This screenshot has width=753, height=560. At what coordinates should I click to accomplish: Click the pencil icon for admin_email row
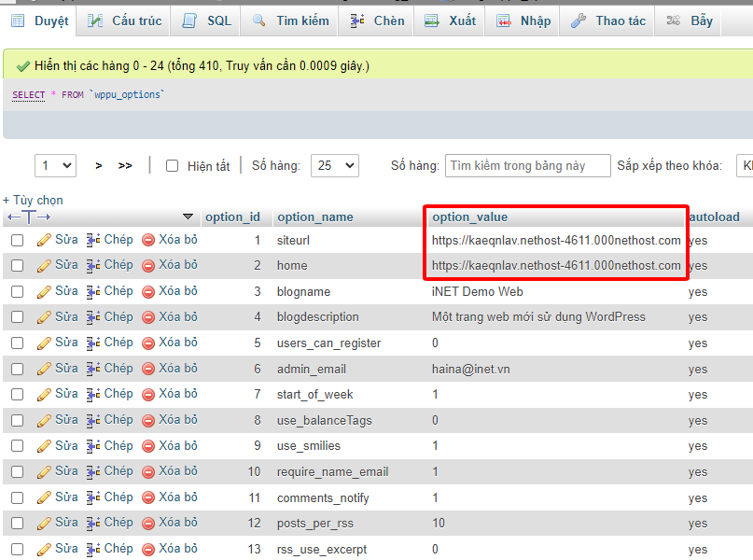[44, 369]
